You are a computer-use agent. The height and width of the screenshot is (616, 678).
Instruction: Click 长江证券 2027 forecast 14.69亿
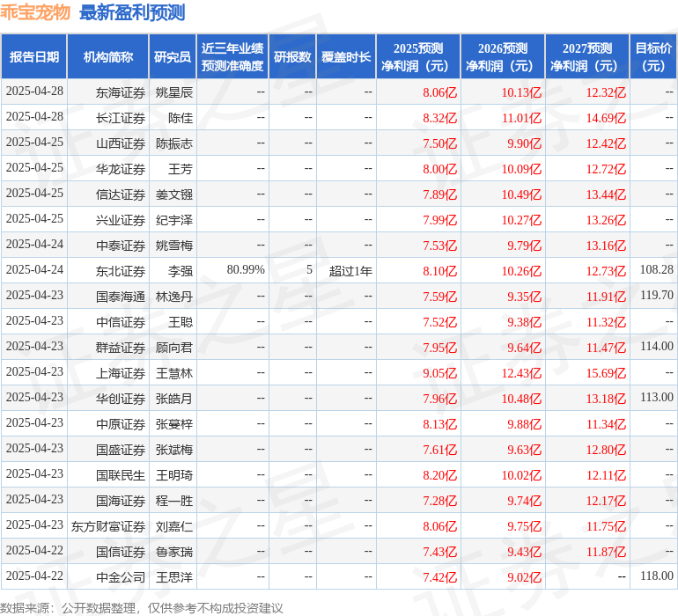pyautogui.click(x=606, y=118)
